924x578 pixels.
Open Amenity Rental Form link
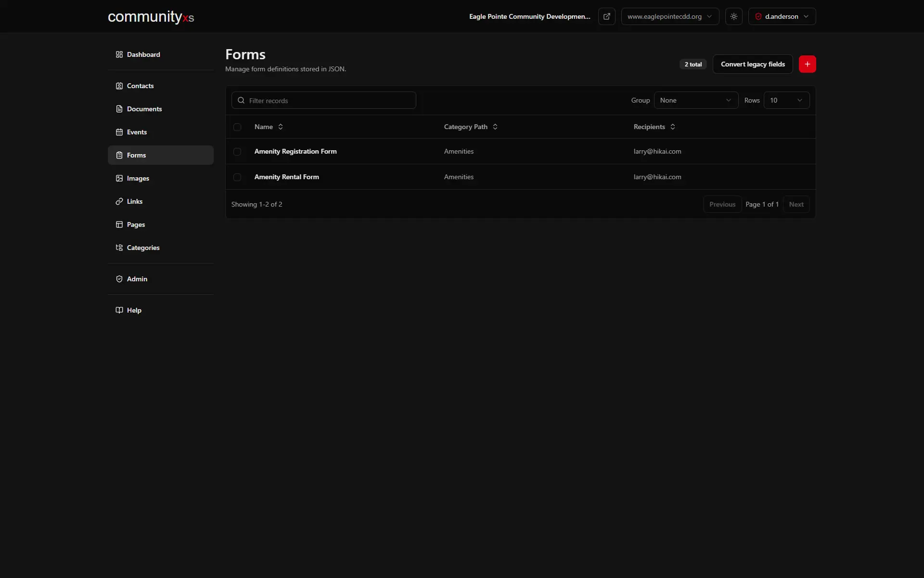[x=286, y=177]
